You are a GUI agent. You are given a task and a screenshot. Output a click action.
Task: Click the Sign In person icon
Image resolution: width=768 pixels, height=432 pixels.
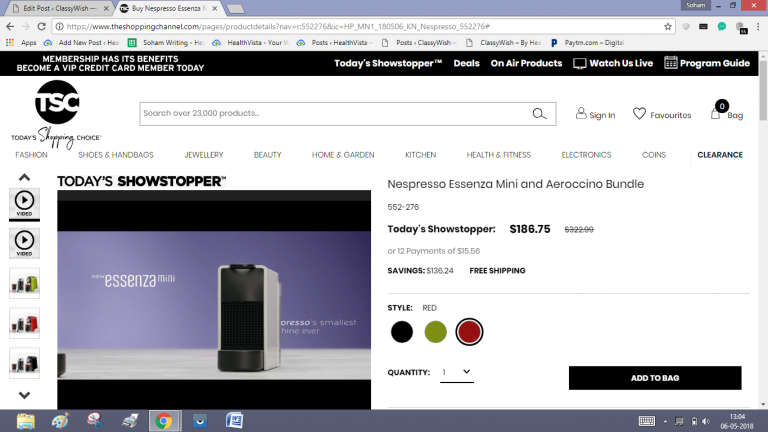click(x=581, y=114)
